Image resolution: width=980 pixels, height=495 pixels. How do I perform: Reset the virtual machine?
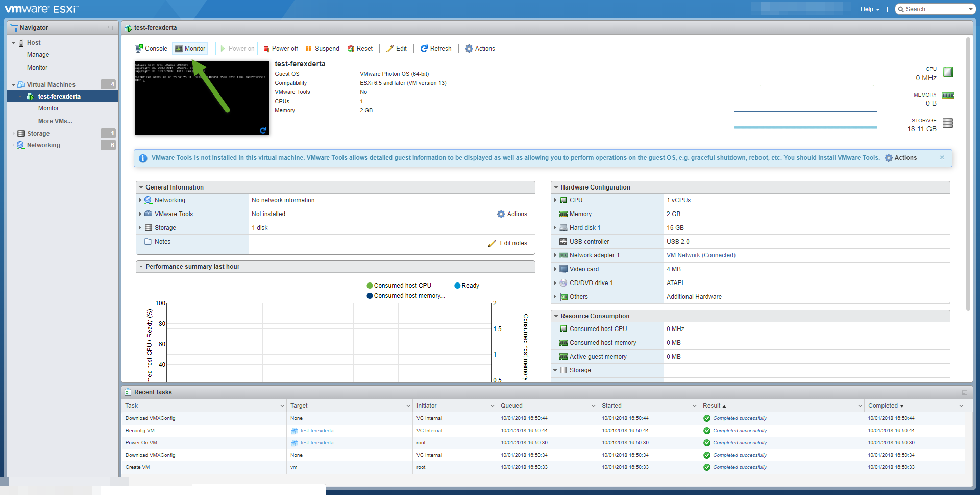click(360, 48)
